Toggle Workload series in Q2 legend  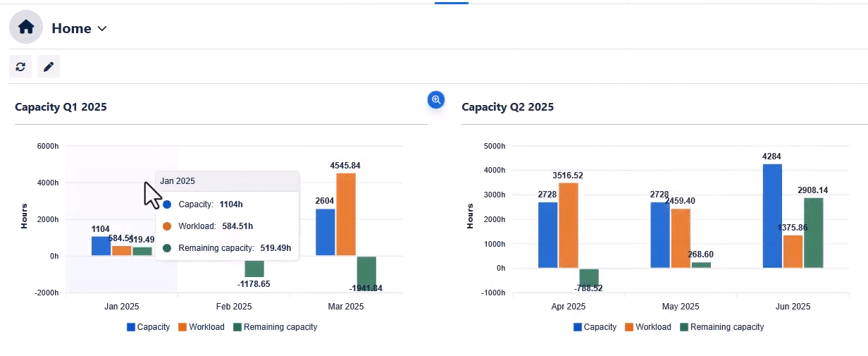pos(648,327)
